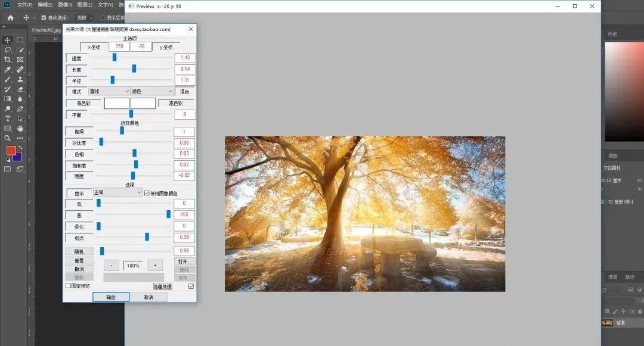
Task: Select the Rectangular Marquee tool
Action: 20,40
